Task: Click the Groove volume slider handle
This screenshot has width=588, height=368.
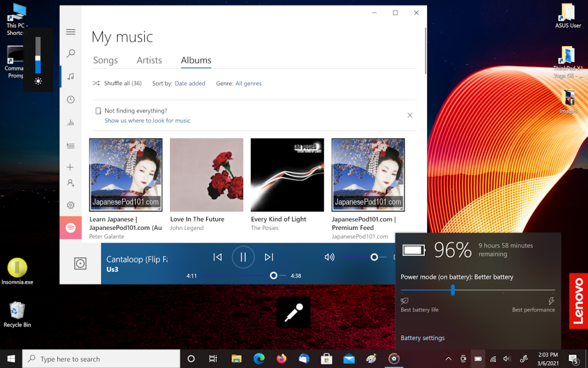Action: (374, 257)
